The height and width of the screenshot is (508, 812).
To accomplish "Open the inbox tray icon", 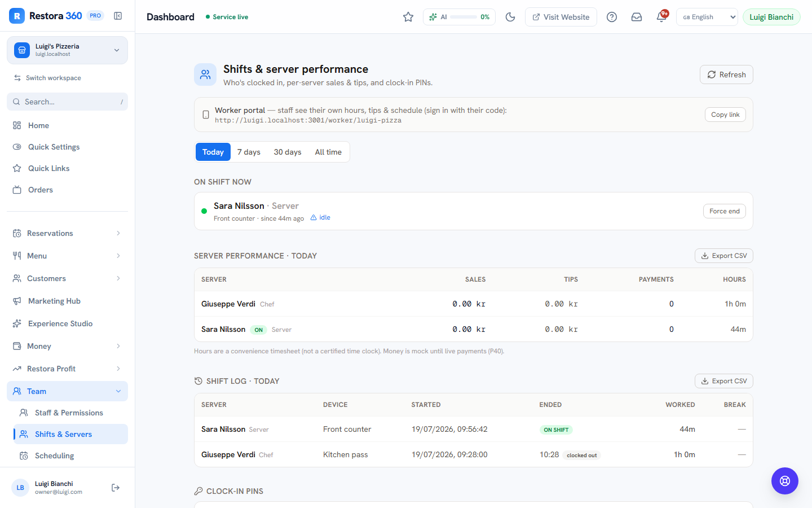I will 637,17.
